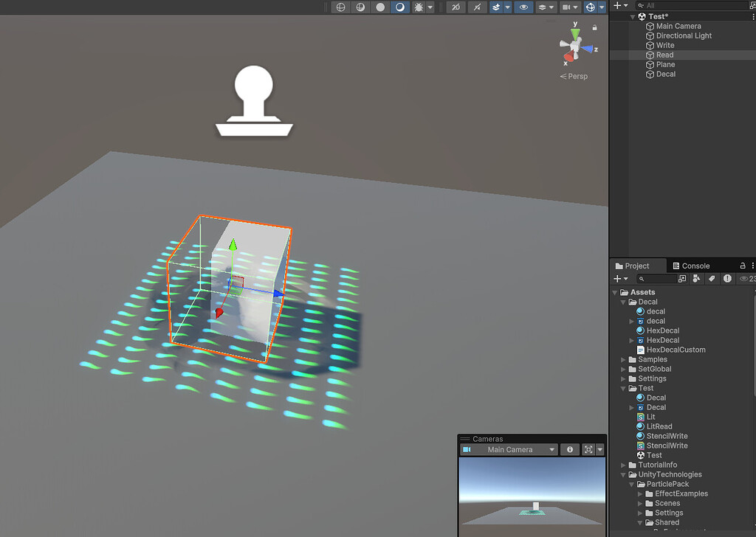Open the search-by-type icon in Project panel

696,278
